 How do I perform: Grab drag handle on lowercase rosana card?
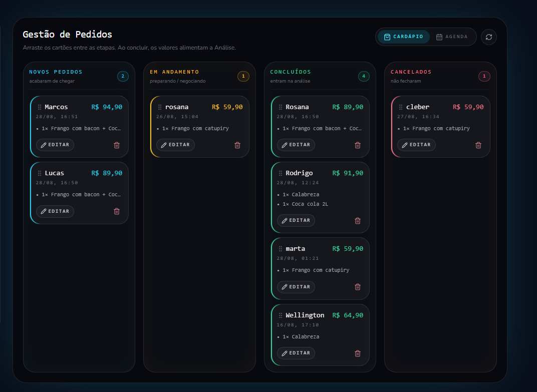click(160, 107)
